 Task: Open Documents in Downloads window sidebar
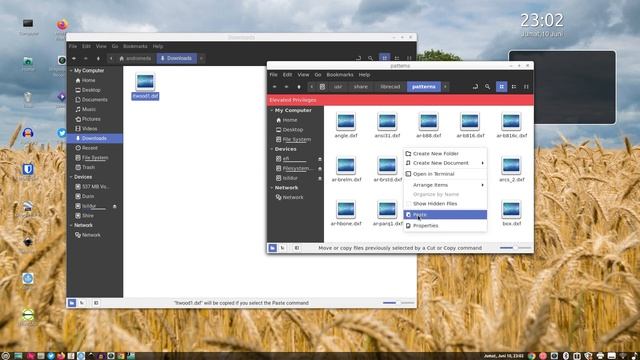pyautogui.click(x=94, y=100)
